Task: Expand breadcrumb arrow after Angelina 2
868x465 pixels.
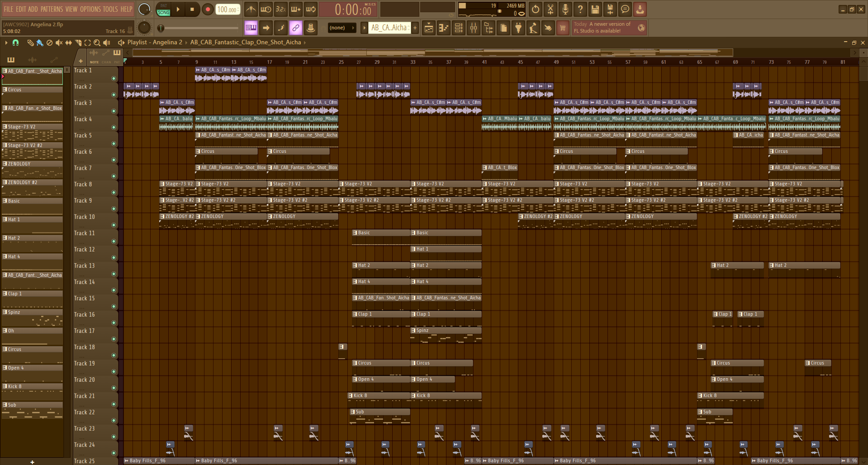Action: click(x=186, y=43)
